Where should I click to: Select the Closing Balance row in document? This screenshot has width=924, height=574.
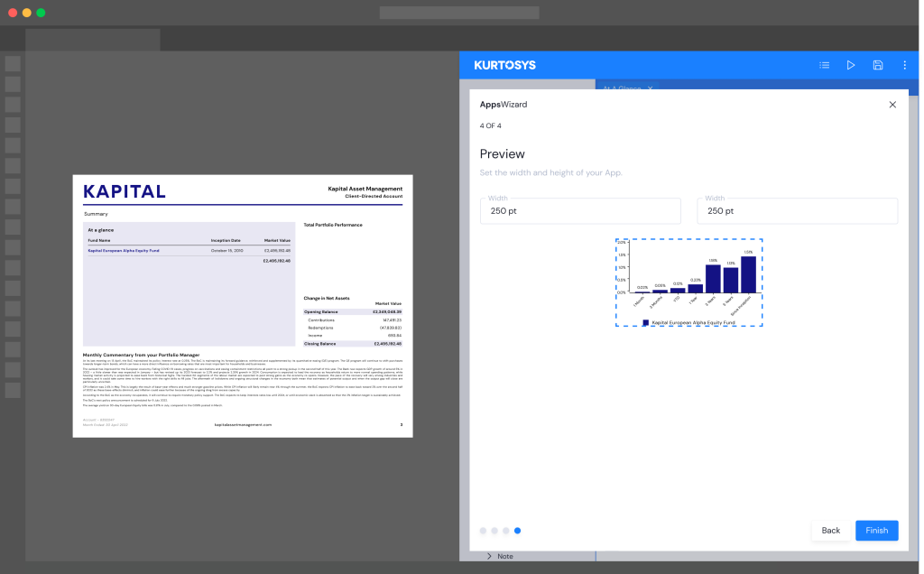[353, 344]
